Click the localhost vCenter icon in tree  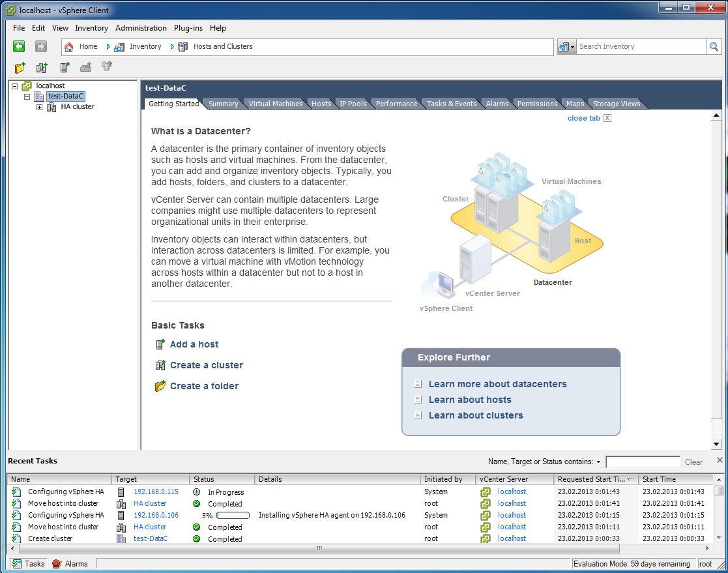[27, 85]
